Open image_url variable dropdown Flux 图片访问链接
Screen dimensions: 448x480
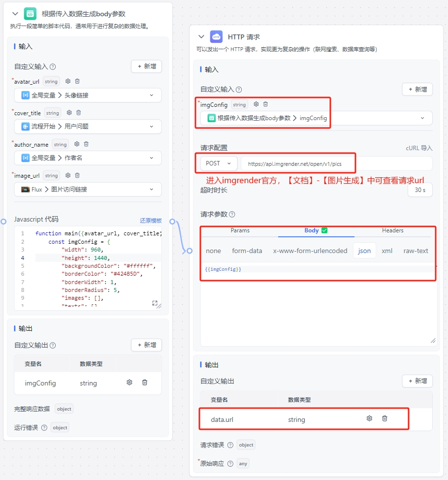click(88, 189)
